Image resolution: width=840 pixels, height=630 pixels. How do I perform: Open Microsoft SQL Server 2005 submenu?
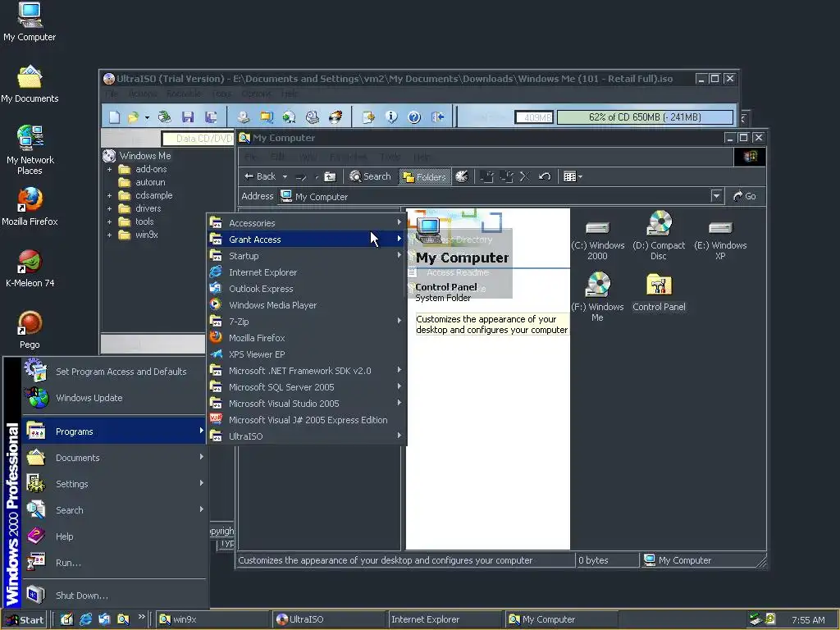pos(307,387)
